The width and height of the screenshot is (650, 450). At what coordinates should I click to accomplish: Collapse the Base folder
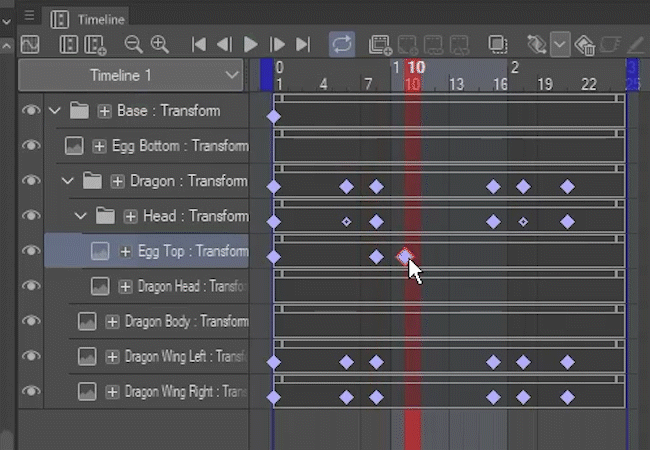[x=54, y=111]
